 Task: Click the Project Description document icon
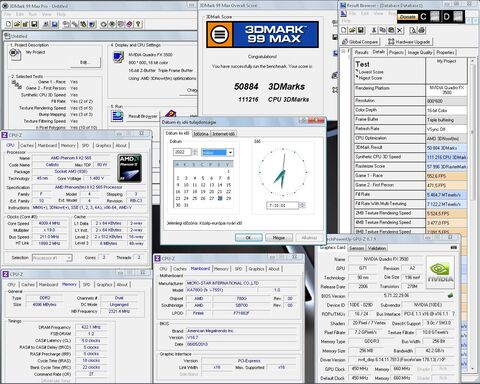[x=15, y=54]
